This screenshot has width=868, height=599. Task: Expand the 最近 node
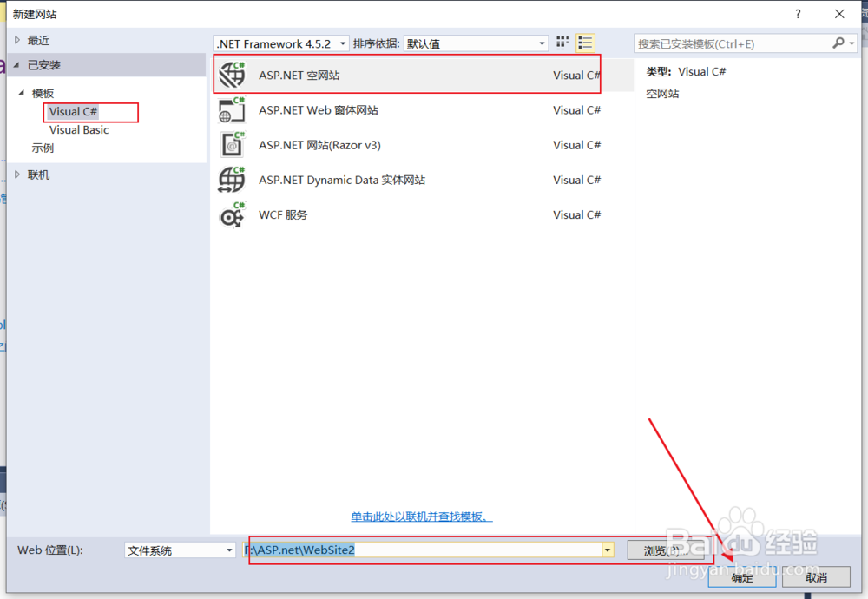[x=17, y=40]
